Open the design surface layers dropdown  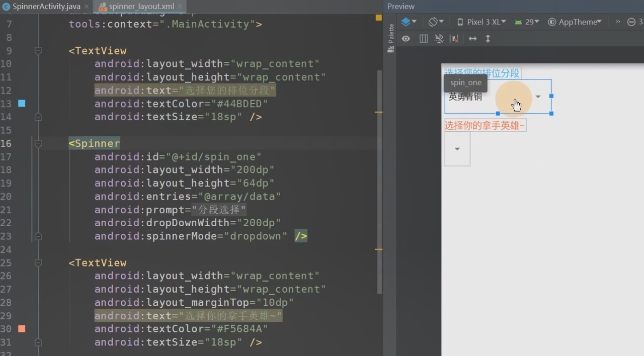[409, 22]
